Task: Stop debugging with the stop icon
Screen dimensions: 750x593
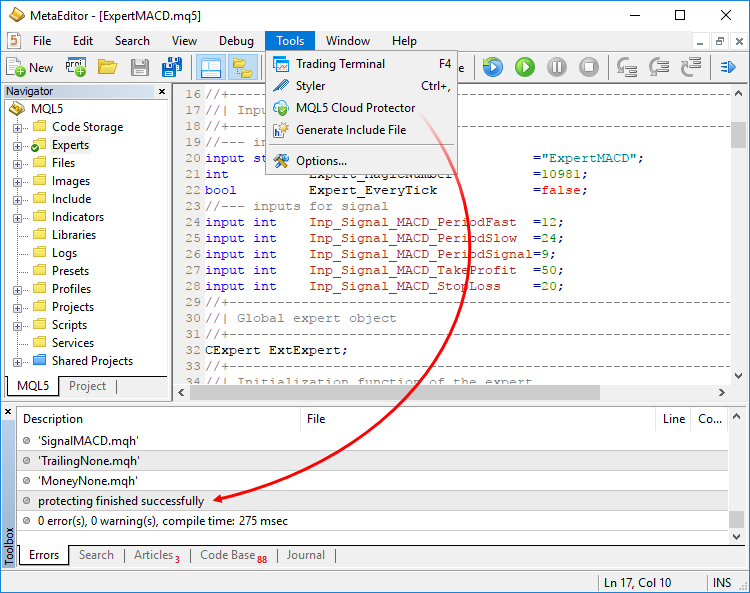Action: click(589, 67)
